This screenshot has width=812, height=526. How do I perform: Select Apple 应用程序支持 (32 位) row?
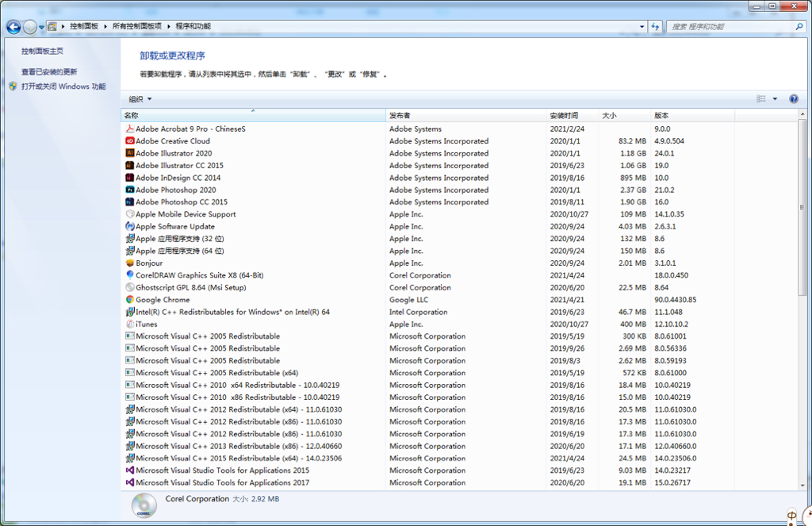pos(459,238)
